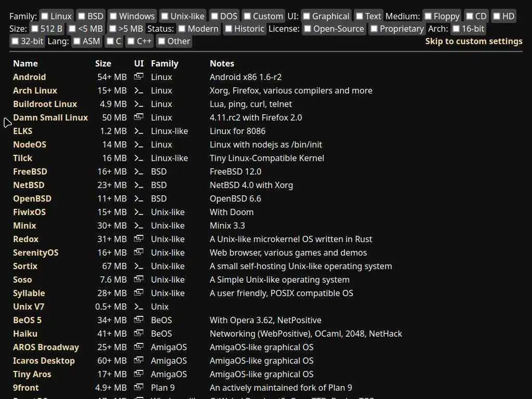Click the Name column header
Screen dimensions: 532x399
pos(25,63)
